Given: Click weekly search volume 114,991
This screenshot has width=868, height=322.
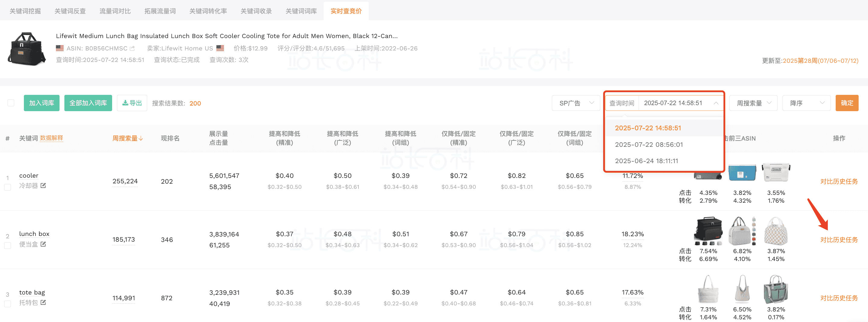Looking at the screenshot, I should (124, 298).
